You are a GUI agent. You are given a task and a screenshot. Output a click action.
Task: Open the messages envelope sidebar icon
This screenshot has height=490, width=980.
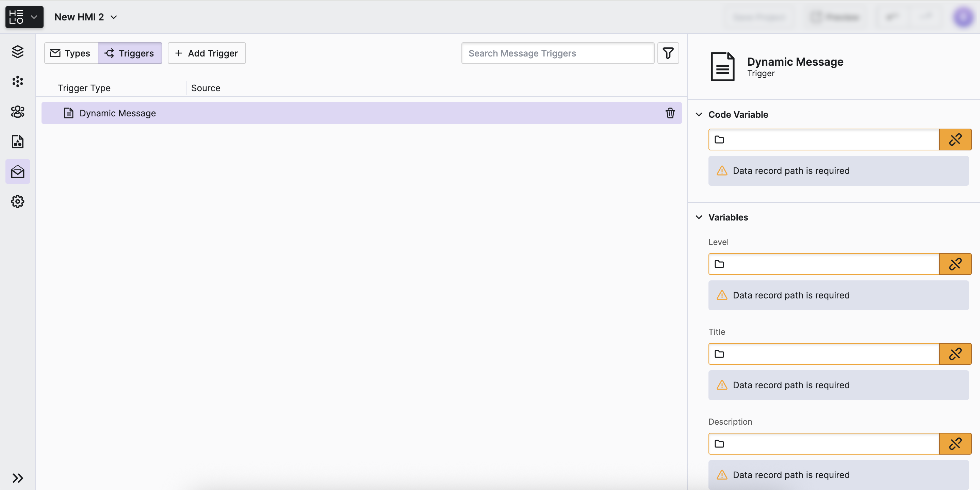(x=17, y=171)
